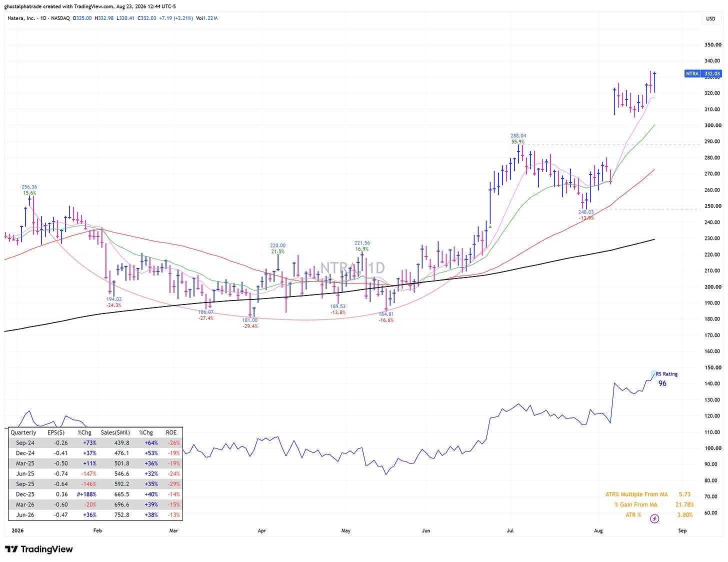This screenshot has width=728, height=562.
Task: Click the Dec-25 EPS value 0.36
Action: click(x=61, y=494)
